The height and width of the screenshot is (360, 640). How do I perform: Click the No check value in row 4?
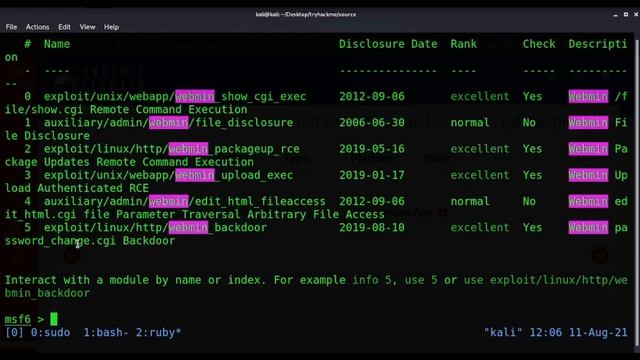[529, 201]
